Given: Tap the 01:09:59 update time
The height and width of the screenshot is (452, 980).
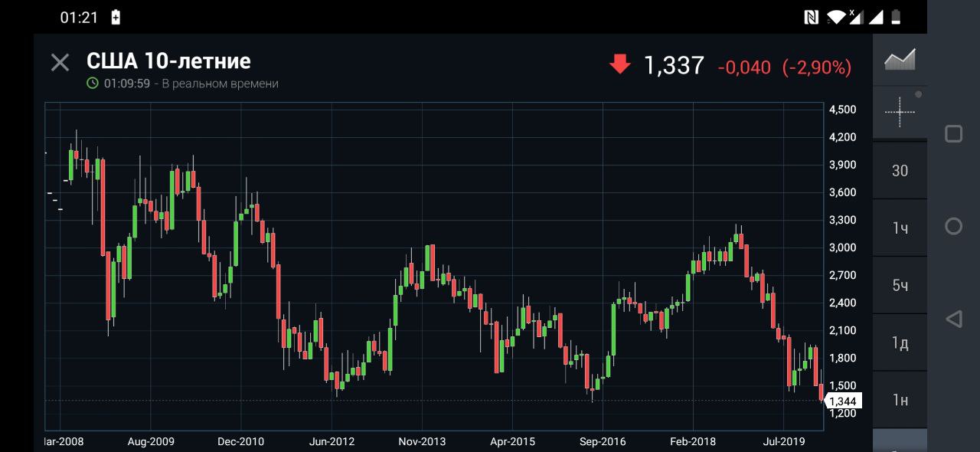Looking at the screenshot, I should pos(127,84).
